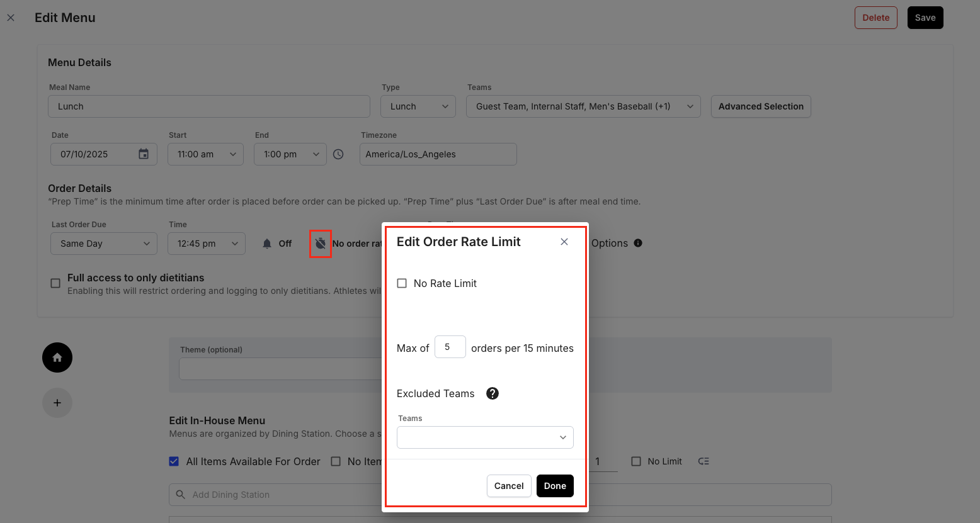Click the notification bell icon
Viewport: 980px width, 523px height.
[x=267, y=244]
